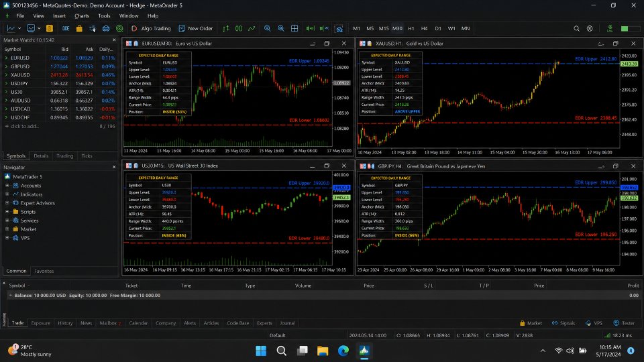This screenshot has width=644, height=362.
Task: Open the File menu
Action: tap(20, 15)
